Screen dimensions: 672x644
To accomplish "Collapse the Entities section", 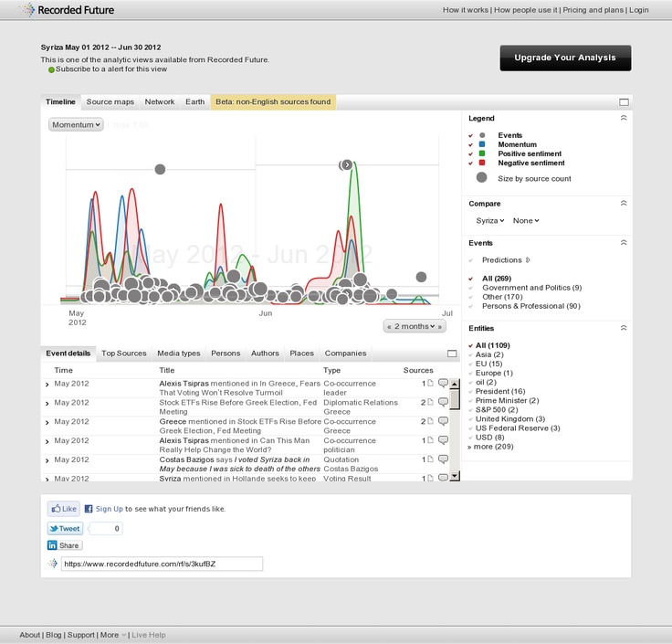I will pos(624,328).
